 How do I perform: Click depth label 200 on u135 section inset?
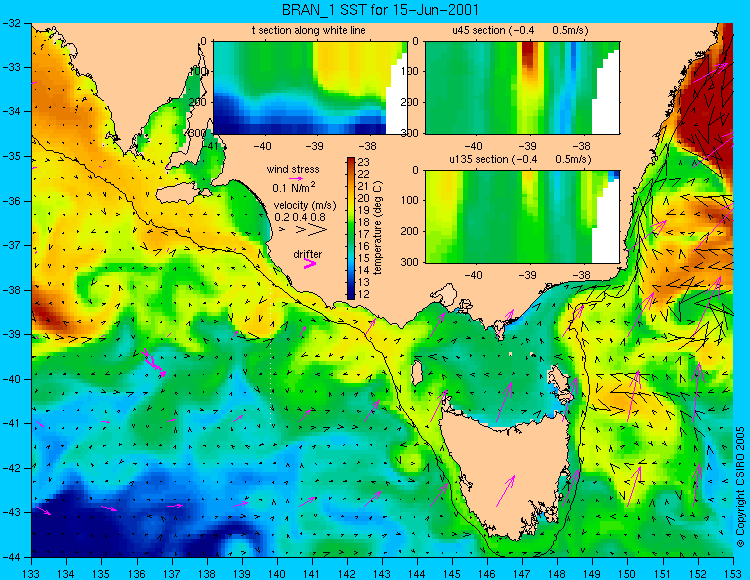412,231
